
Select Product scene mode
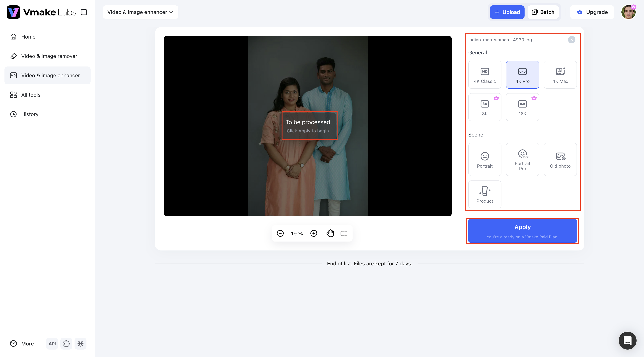[x=485, y=194]
